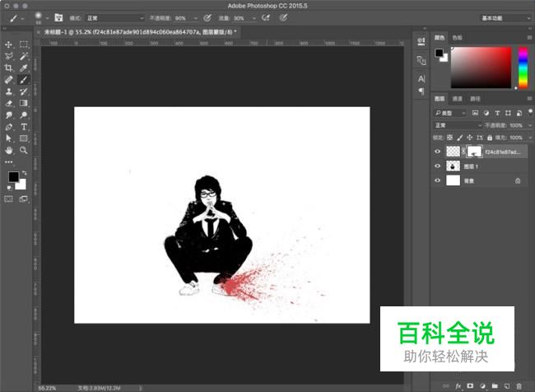Switch to the Layers panel tab
The height and width of the screenshot is (392, 535).
pos(440,99)
